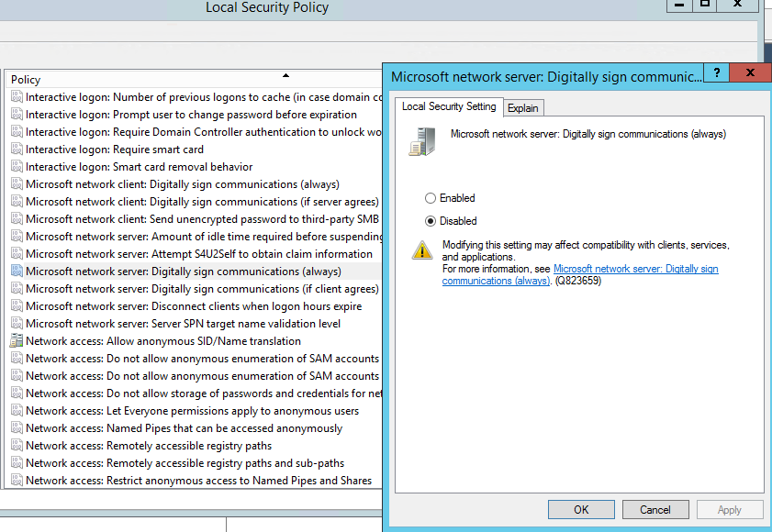Click the yellow warning icon in dialog
Viewport: 772px width, 532px height.
(x=421, y=249)
